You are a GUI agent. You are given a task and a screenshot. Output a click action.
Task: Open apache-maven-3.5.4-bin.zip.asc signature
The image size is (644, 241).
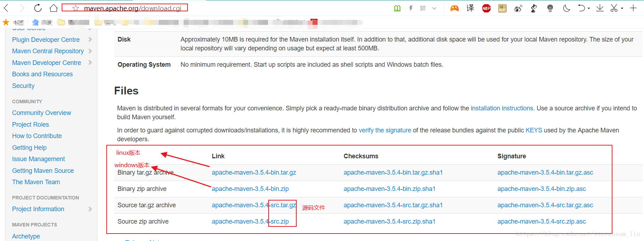click(x=542, y=189)
